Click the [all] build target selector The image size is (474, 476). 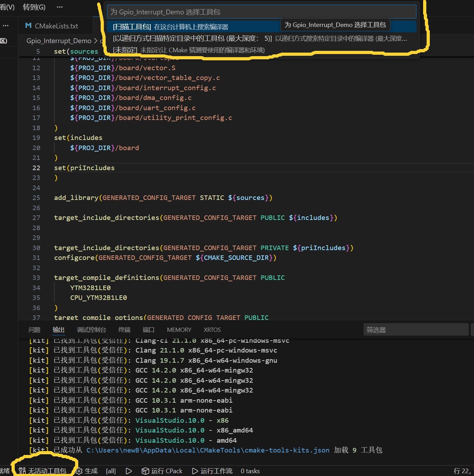pyautogui.click(x=111, y=471)
